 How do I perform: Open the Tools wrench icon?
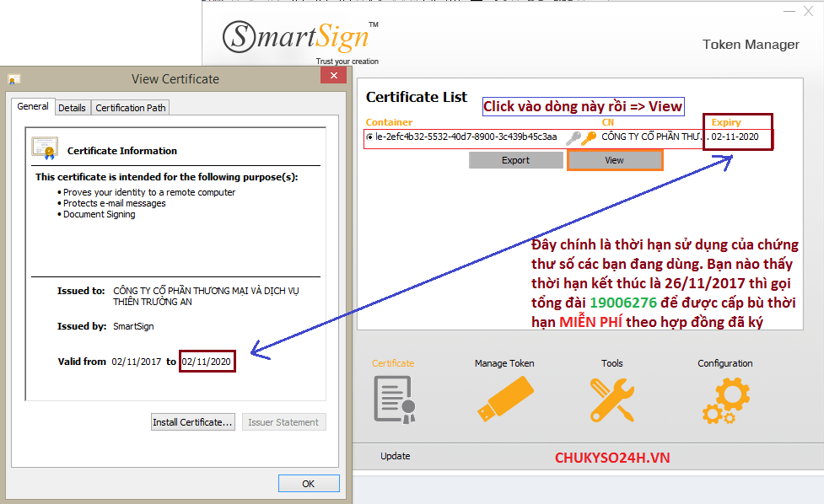[612, 399]
